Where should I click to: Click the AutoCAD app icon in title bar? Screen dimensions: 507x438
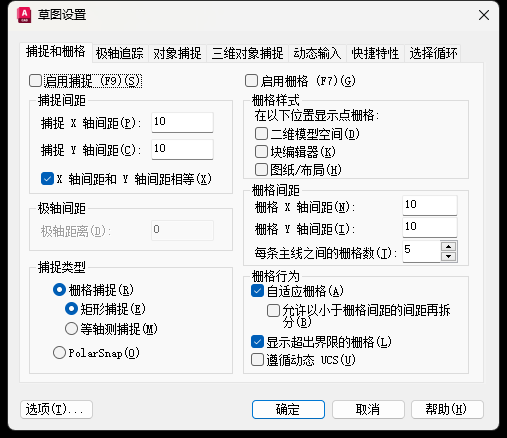(24, 15)
